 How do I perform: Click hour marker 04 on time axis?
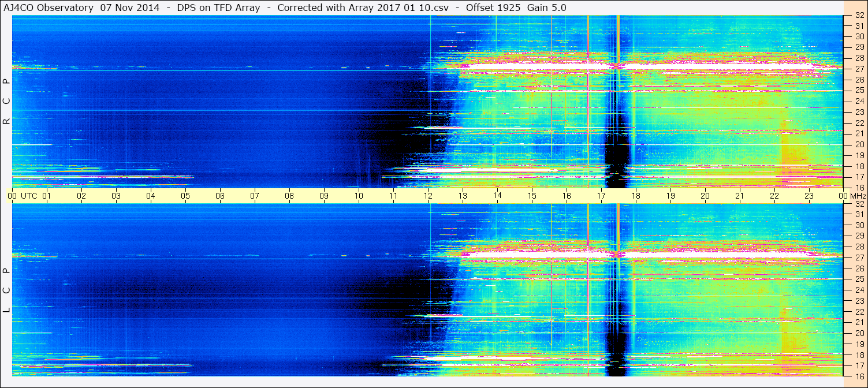pyautogui.click(x=151, y=196)
